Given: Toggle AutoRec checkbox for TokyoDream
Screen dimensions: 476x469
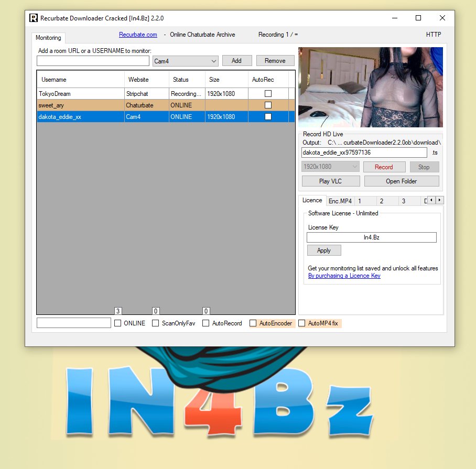Looking at the screenshot, I should (268, 93).
